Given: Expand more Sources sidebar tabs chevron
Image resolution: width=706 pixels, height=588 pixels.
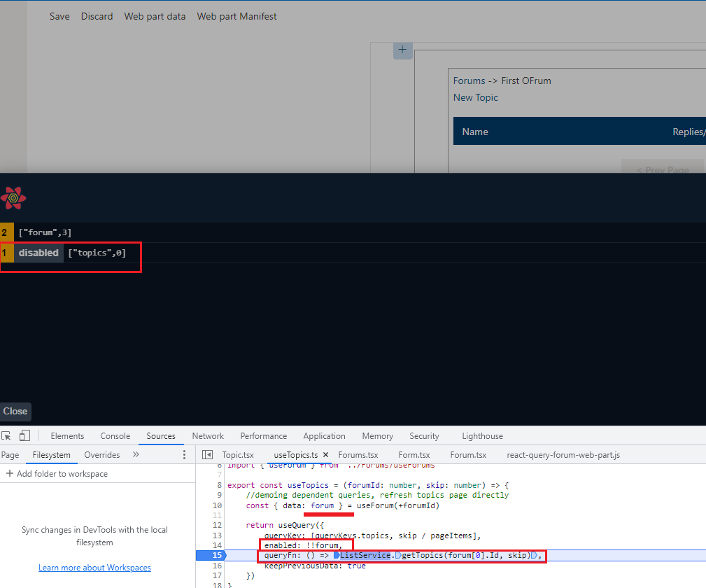Looking at the screenshot, I should [x=136, y=454].
